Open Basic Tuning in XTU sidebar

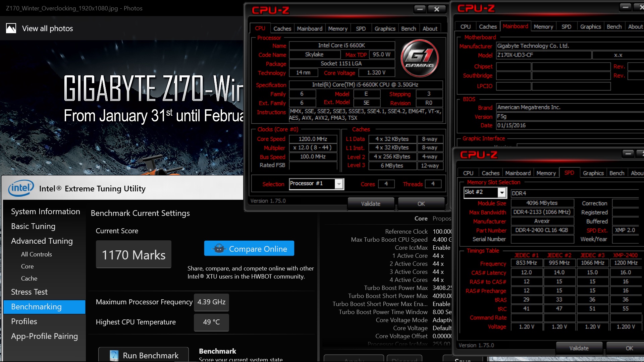[x=33, y=226]
